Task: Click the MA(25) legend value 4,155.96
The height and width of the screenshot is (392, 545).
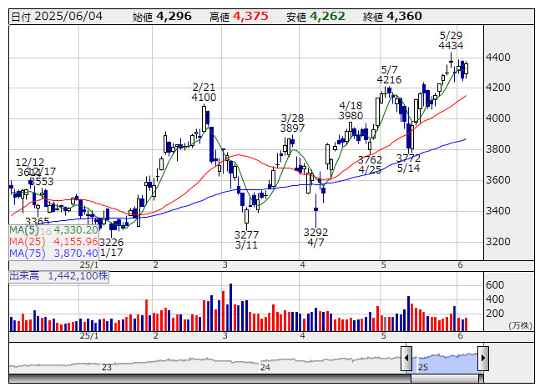Action: click(x=76, y=242)
